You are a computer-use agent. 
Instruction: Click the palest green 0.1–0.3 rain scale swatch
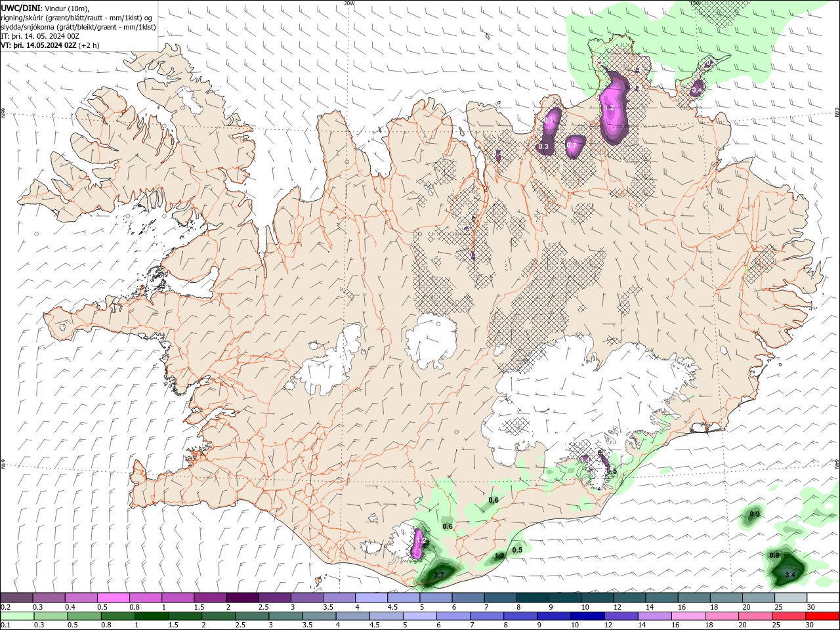18,616
